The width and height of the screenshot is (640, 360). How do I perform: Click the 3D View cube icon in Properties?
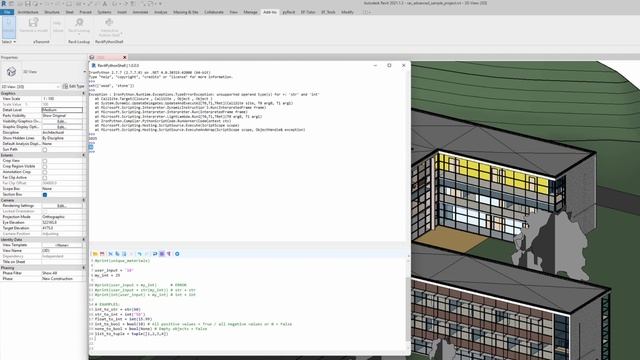pyautogui.click(x=11, y=72)
